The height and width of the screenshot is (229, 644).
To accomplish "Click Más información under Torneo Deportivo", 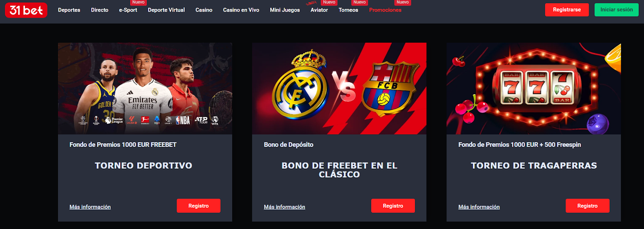I will 90,207.
